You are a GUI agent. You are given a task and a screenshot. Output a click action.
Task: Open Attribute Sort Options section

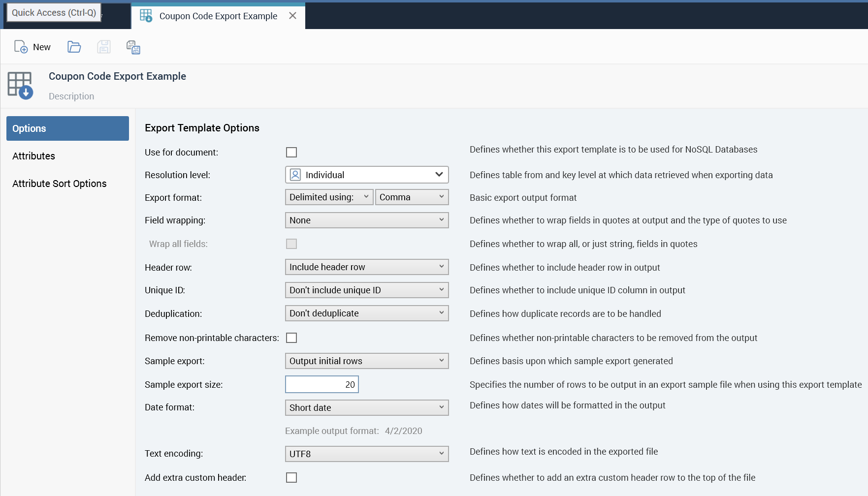pyautogui.click(x=59, y=184)
